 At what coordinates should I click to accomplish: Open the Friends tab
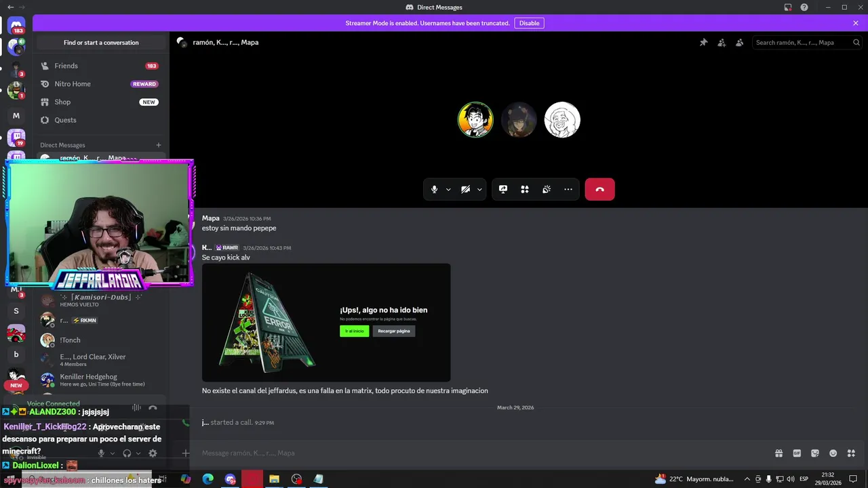coord(100,66)
